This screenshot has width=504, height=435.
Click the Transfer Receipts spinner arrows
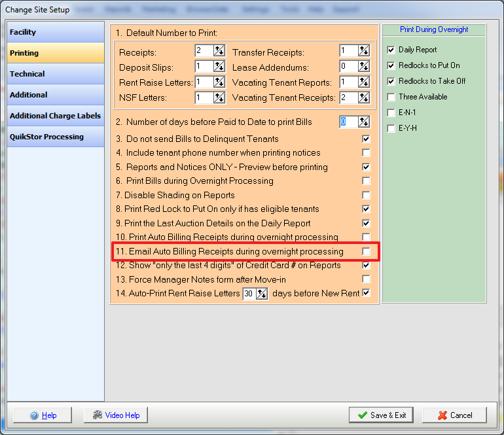click(x=364, y=51)
